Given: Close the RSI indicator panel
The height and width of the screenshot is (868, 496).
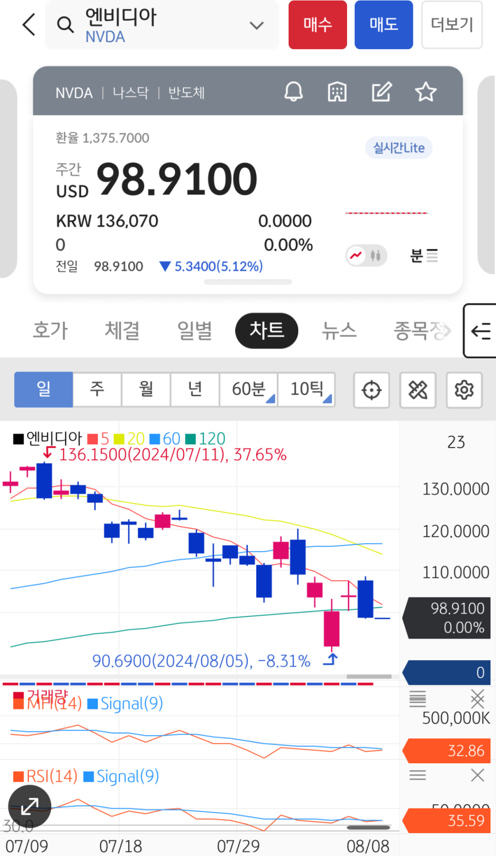Looking at the screenshot, I should pos(478,775).
